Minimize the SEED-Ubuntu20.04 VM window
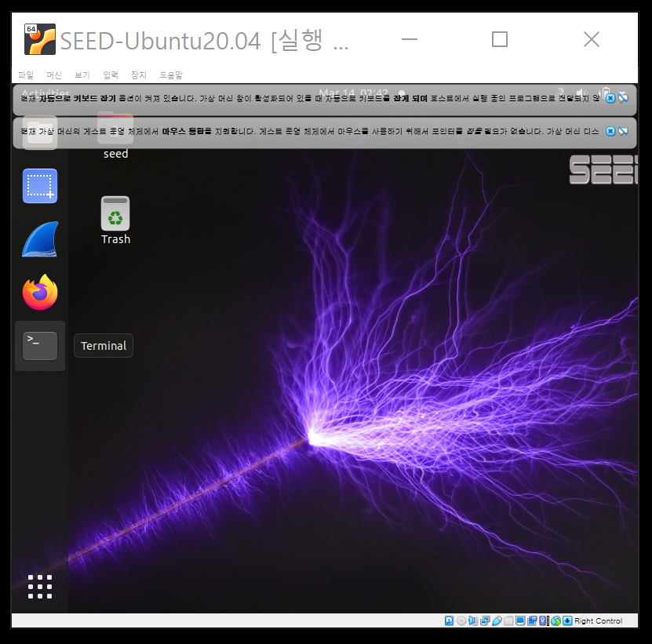The height and width of the screenshot is (644, 652). 409,39
